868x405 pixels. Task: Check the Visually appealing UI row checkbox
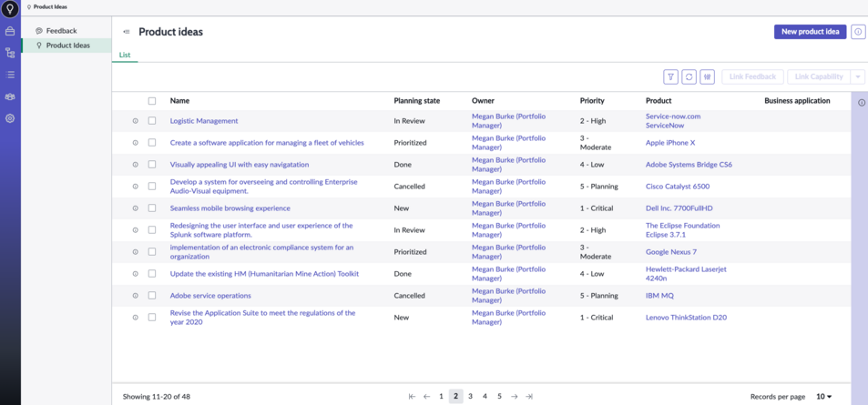(152, 165)
